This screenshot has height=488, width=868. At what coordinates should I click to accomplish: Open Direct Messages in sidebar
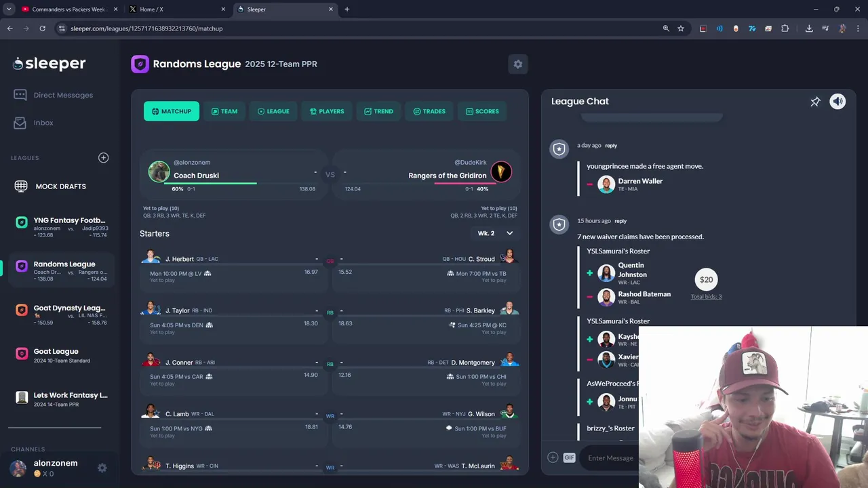point(54,95)
